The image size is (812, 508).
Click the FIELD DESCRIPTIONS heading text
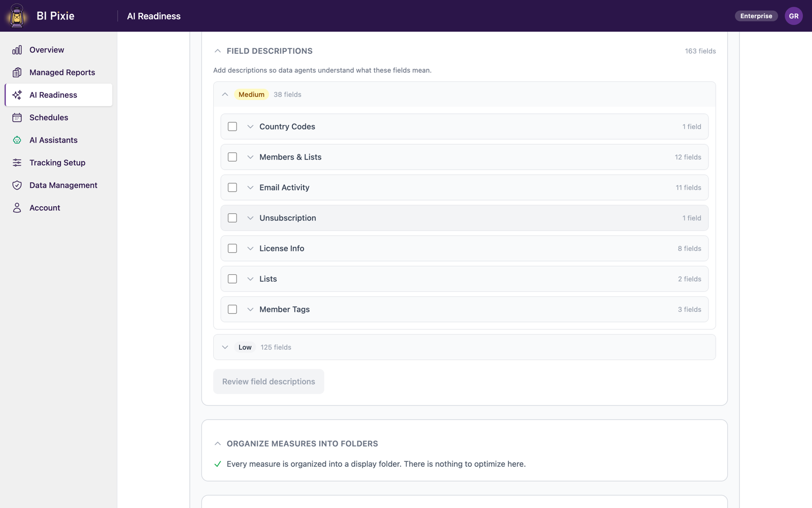click(269, 51)
